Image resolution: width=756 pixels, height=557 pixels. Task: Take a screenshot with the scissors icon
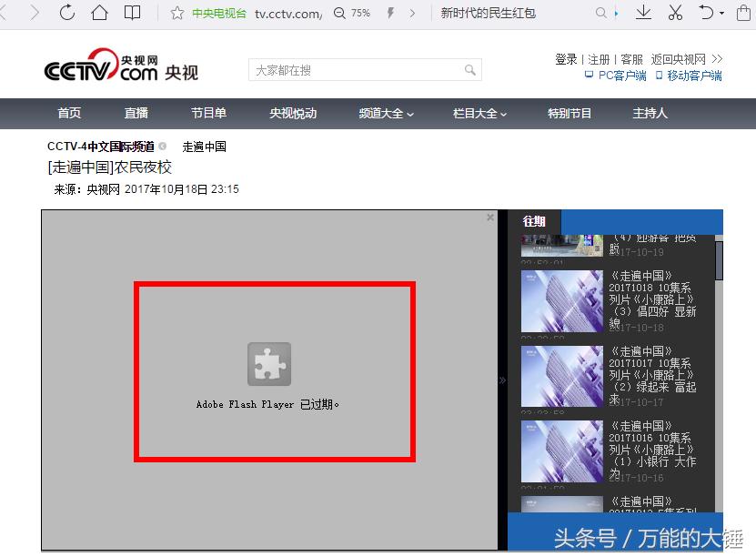click(x=677, y=14)
